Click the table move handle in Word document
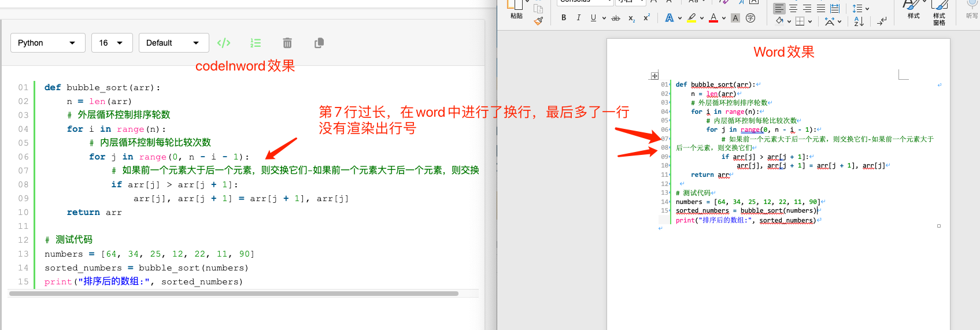The image size is (980, 330). click(654, 76)
